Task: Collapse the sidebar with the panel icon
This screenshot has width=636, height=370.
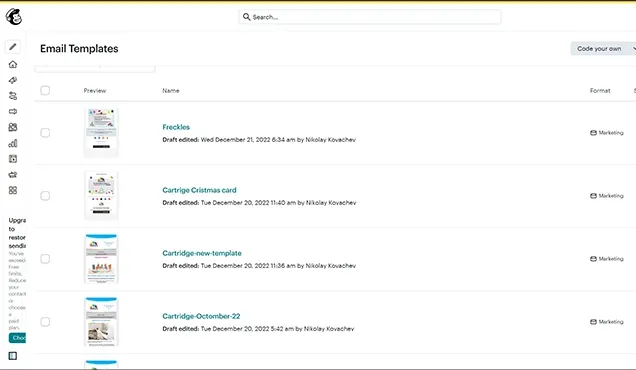Action: coord(13,356)
